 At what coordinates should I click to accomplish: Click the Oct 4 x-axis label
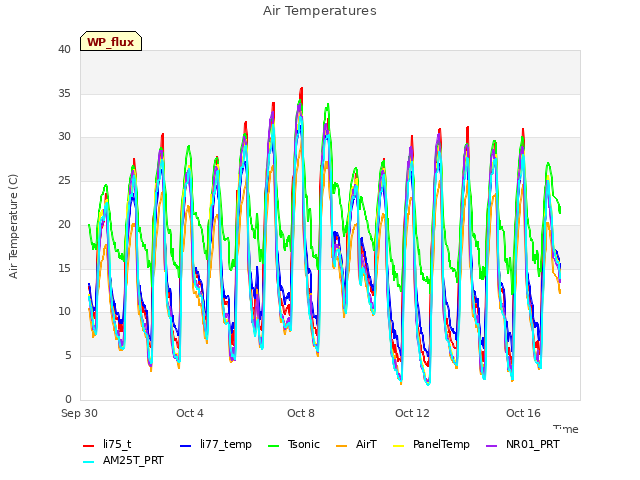(190, 413)
